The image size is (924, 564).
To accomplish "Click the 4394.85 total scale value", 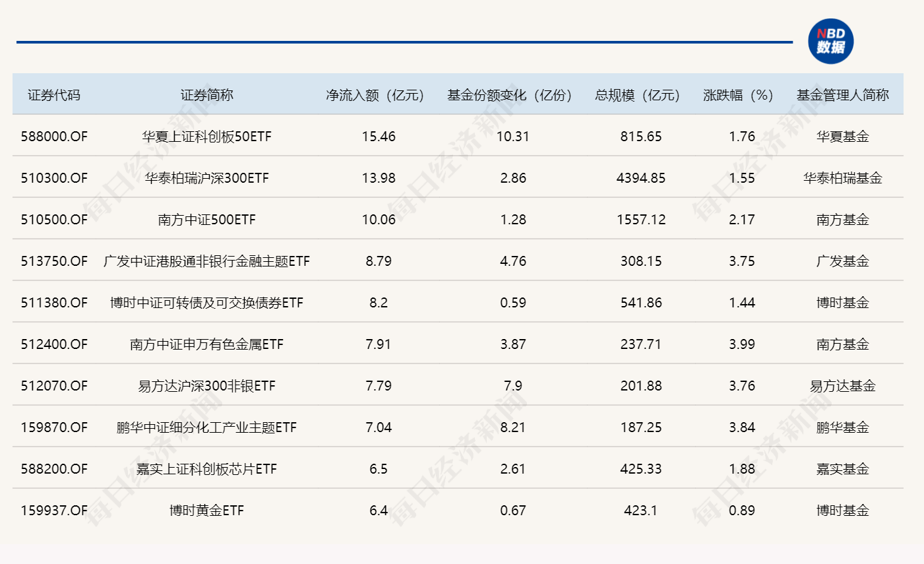I will pos(640,178).
